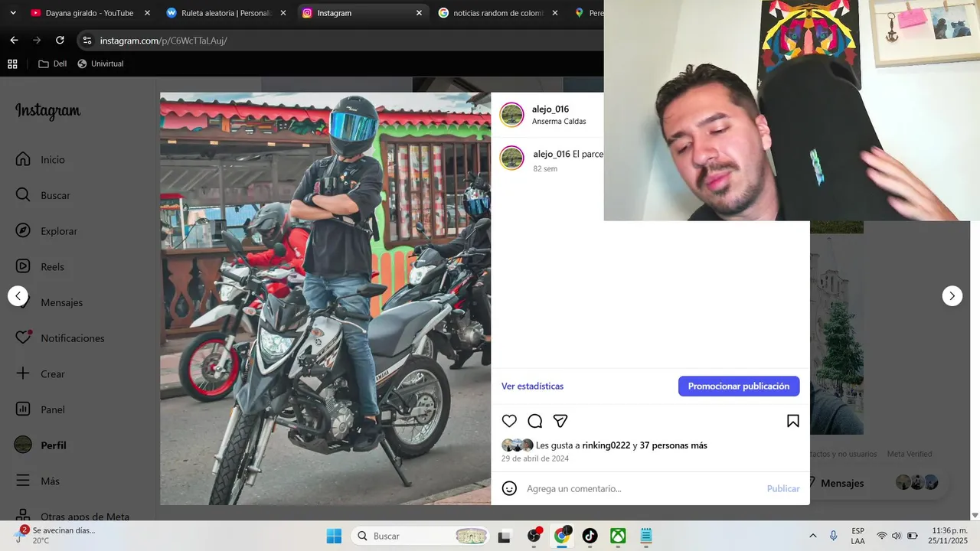This screenshot has height=551, width=980.
Task: View 37 personas más likes list
Action: coord(673,445)
